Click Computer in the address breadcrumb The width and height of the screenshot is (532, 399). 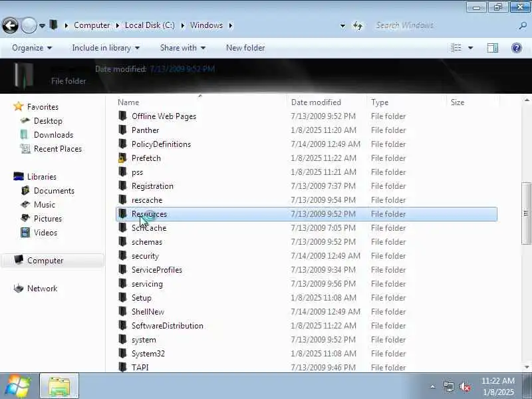point(92,25)
